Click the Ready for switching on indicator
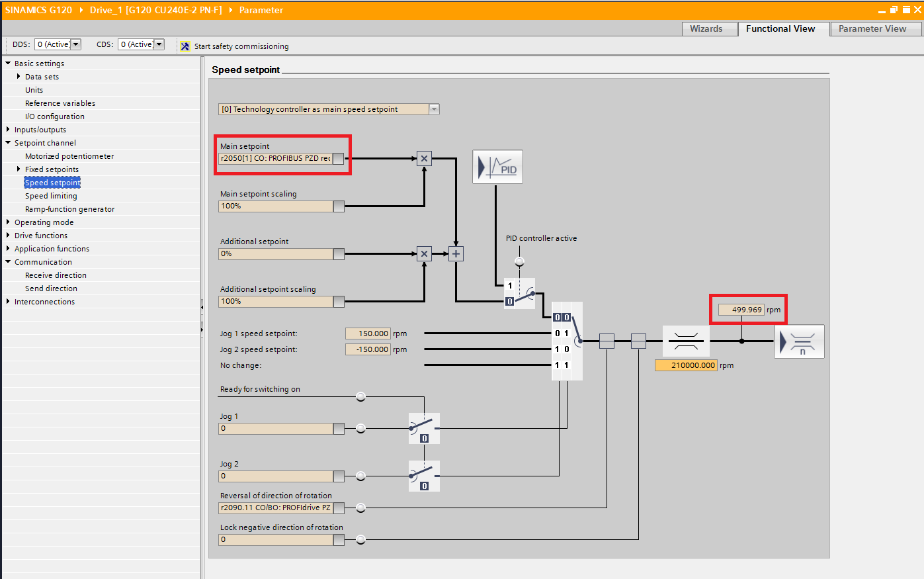 (x=360, y=396)
